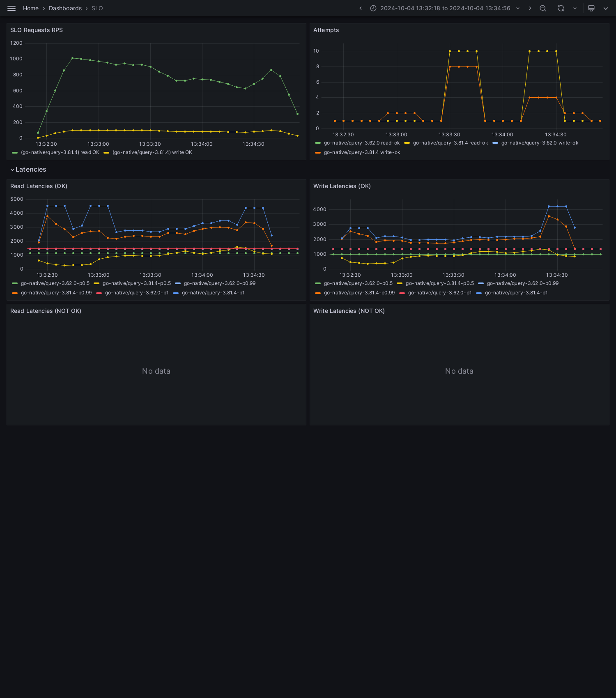Click the 1200 y-axis label in RPS chart
This screenshot has width=616, height=698.
pyautogui.click(x=16, y=43)
